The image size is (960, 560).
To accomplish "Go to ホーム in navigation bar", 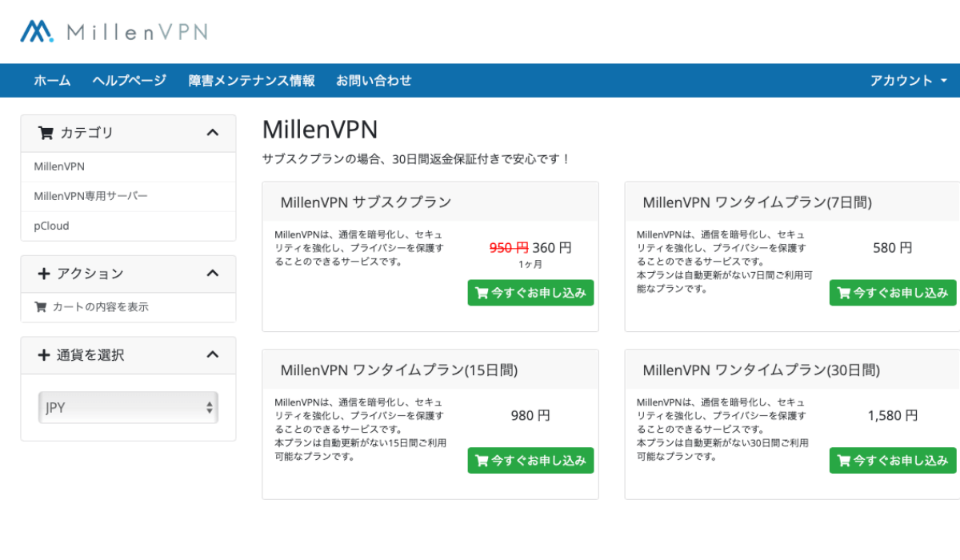I will (x=52, y=81).
